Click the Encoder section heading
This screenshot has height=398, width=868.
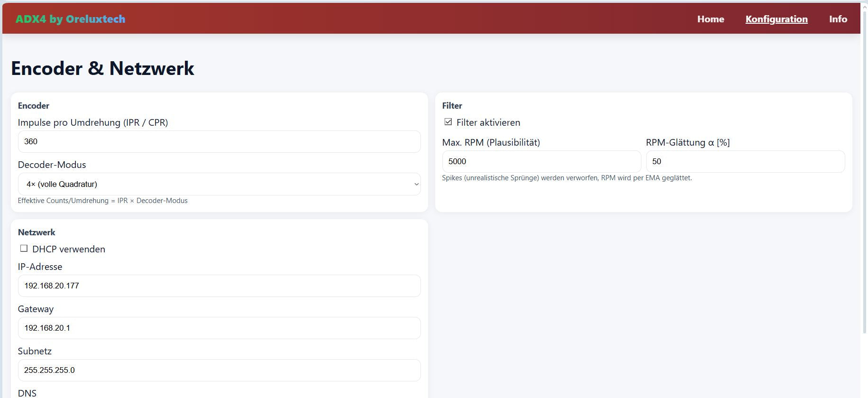[33, 105]
